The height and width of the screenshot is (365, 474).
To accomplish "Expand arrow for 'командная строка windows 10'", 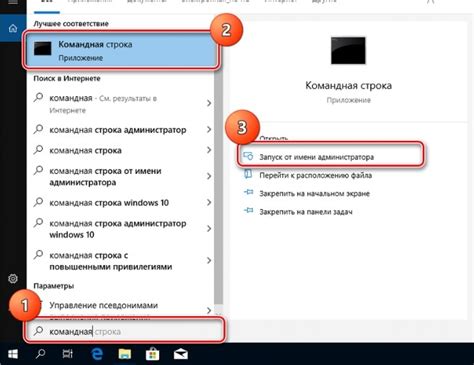I will (209, 202).
